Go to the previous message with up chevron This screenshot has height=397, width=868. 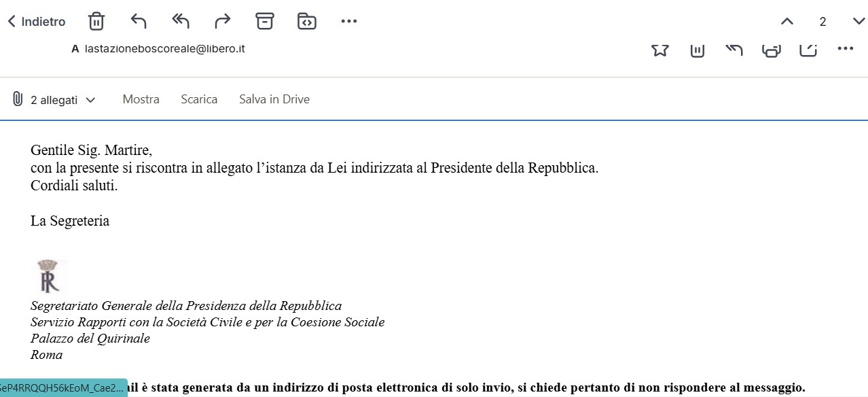(787, 22)
